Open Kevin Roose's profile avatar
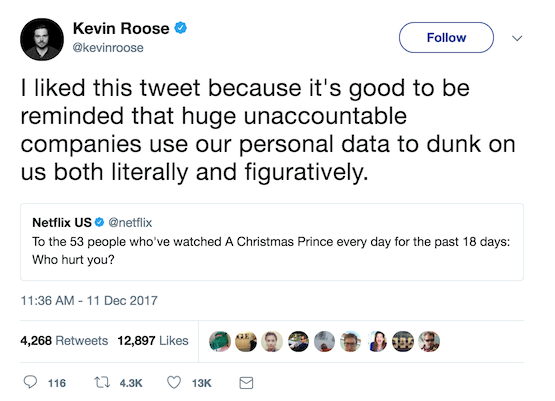Viewport: 555px width, 401px height. 42,39
